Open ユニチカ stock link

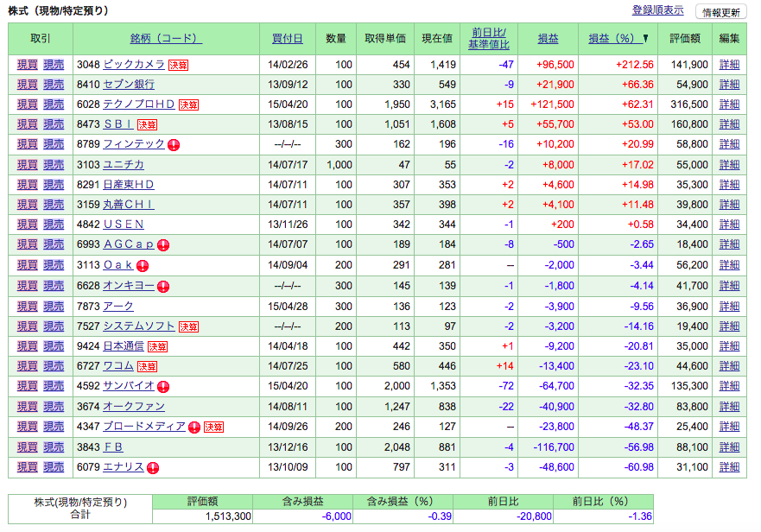(x=124, y=165)
